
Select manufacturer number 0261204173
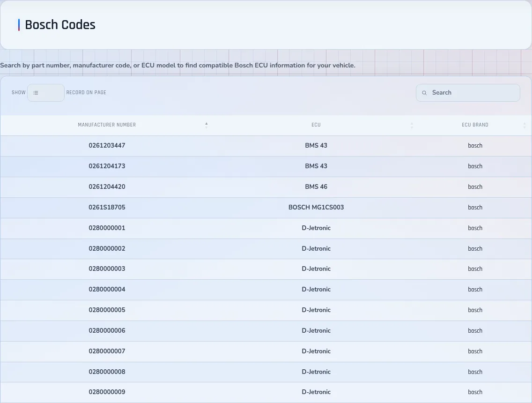(x=107, y=166)
